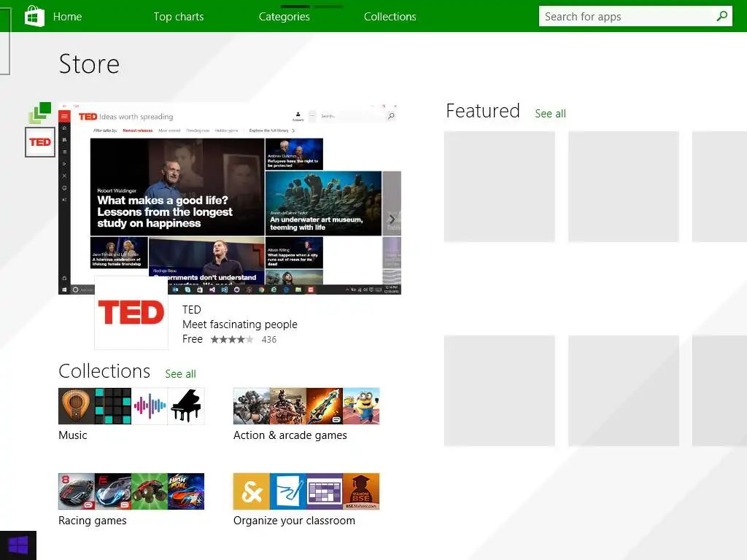Open the sniper soldier game icon
Image resolution: width=747 pixels, height=560 pixels.
(x=251, y=406)
